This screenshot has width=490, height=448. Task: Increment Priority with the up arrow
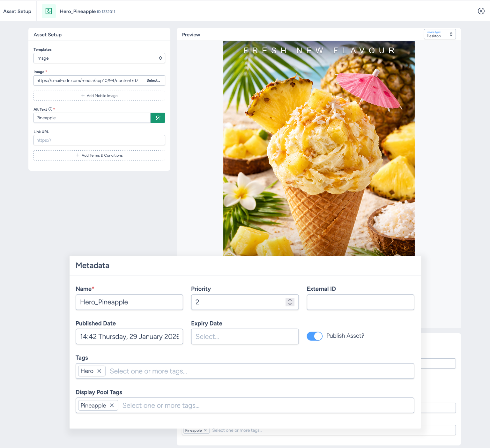click(x=290, y=300)
